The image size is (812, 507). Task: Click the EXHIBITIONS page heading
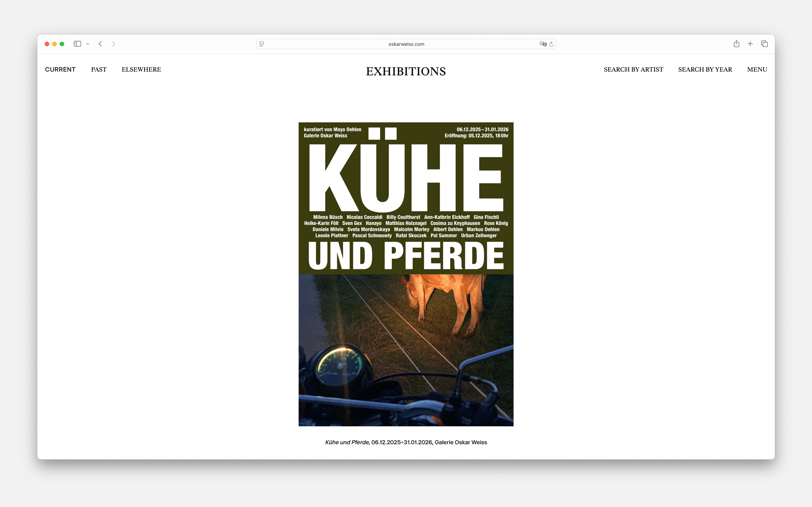tap(406, 71)
